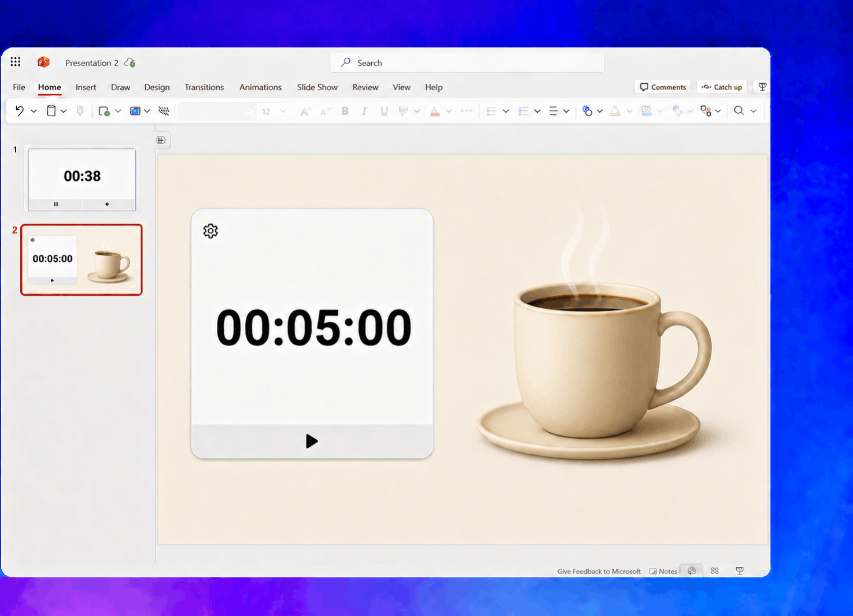Image resolution: width=853 pixels, height=616 pixels.
Task: Click the Designer stripes icon
Action: [164, 111]
